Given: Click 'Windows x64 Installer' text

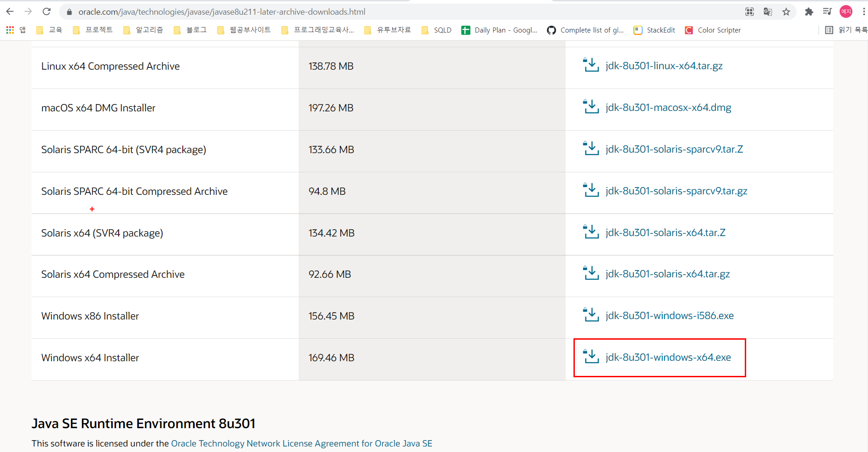Looking at the screenshot, I should pyautogui.click(x=90, y=358).
